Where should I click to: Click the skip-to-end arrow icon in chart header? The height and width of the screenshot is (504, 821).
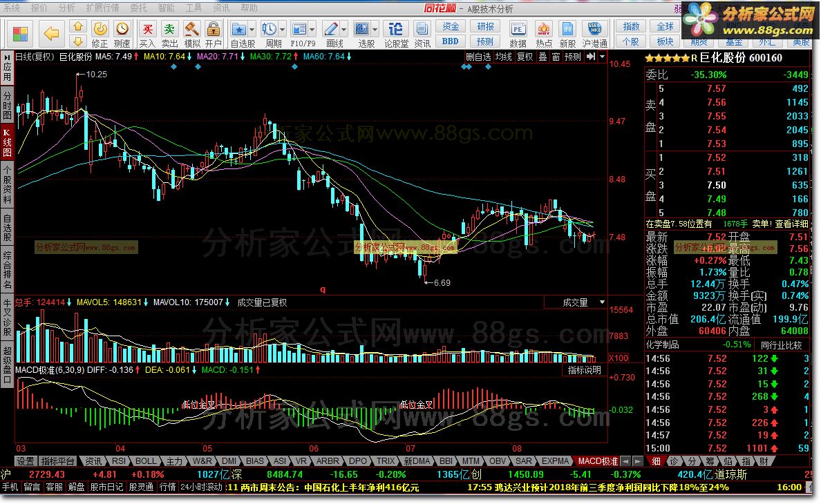tap(591, 57)
